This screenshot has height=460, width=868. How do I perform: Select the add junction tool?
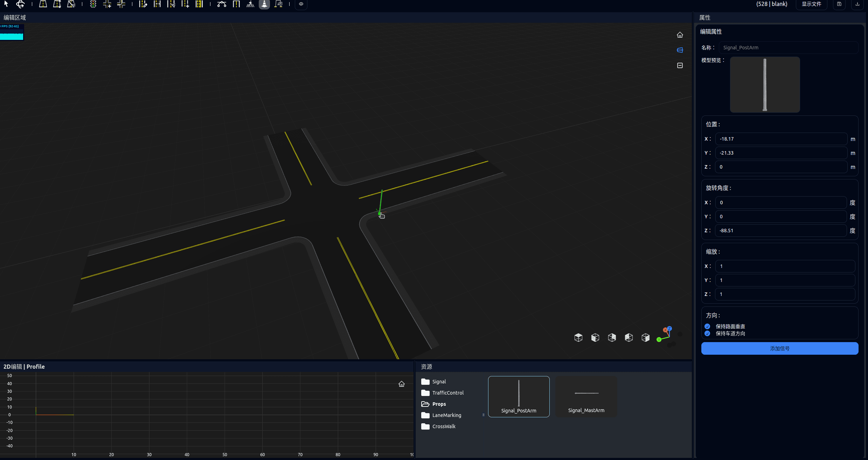(107, 4)
